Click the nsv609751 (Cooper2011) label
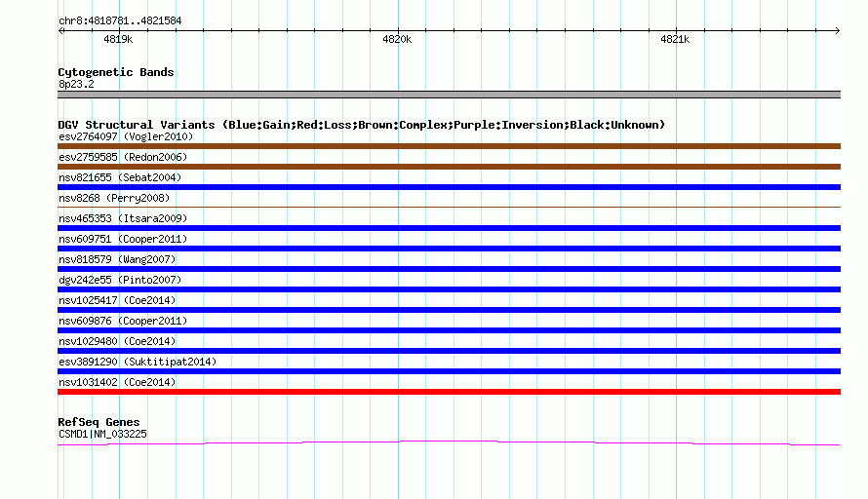 pos(123,239)
